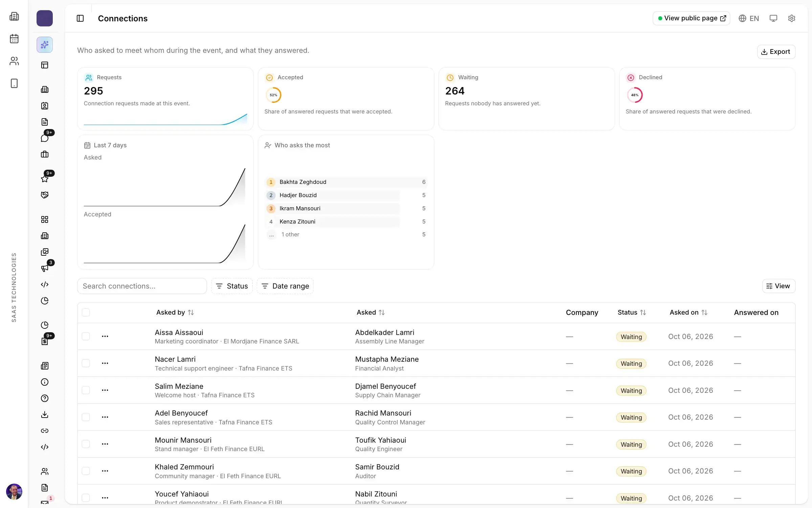Open the star icon with 9+ badge
This screenshot has height=508, width=812.
point(45,178)
